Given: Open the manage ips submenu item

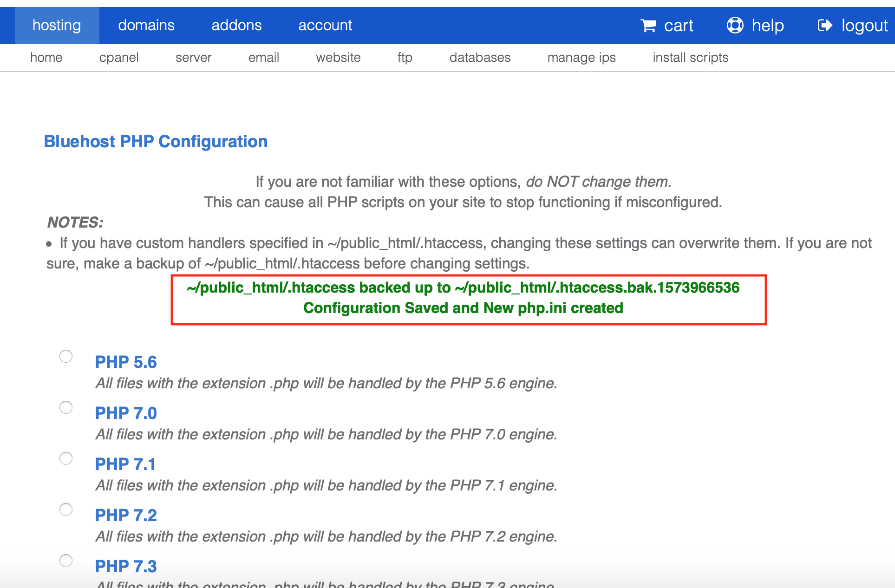Looking at the screenshot, I should 581,57.
